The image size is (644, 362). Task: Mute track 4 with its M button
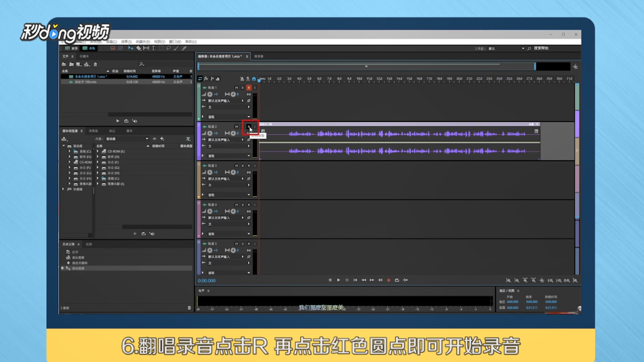coord(237,205)
